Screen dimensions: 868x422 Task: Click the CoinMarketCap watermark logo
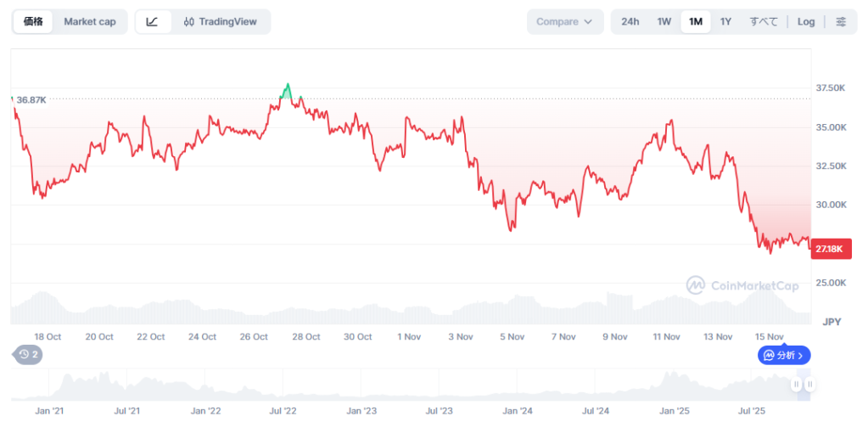coord(742,285)
